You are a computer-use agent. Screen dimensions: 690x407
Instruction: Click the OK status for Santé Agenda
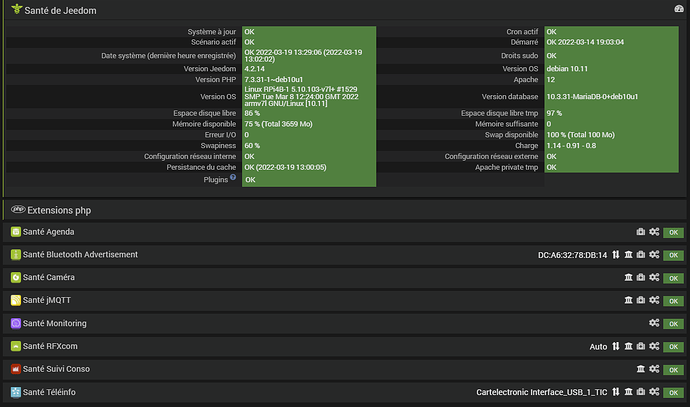click(x=673, y=232)
